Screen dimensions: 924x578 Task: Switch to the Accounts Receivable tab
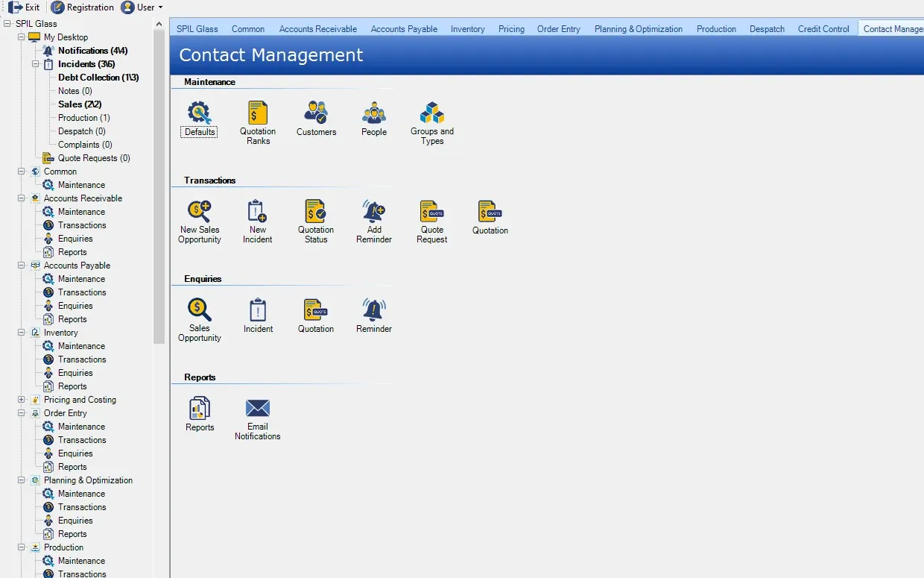coord(318,29)
